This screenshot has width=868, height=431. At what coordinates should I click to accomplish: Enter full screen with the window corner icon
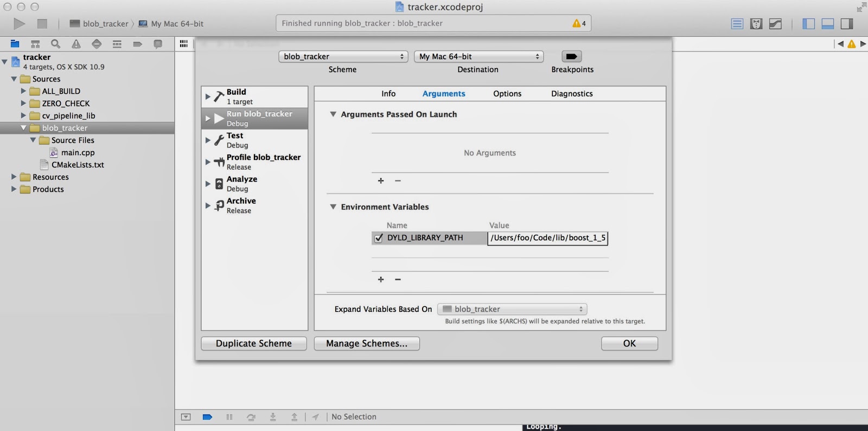861,7
